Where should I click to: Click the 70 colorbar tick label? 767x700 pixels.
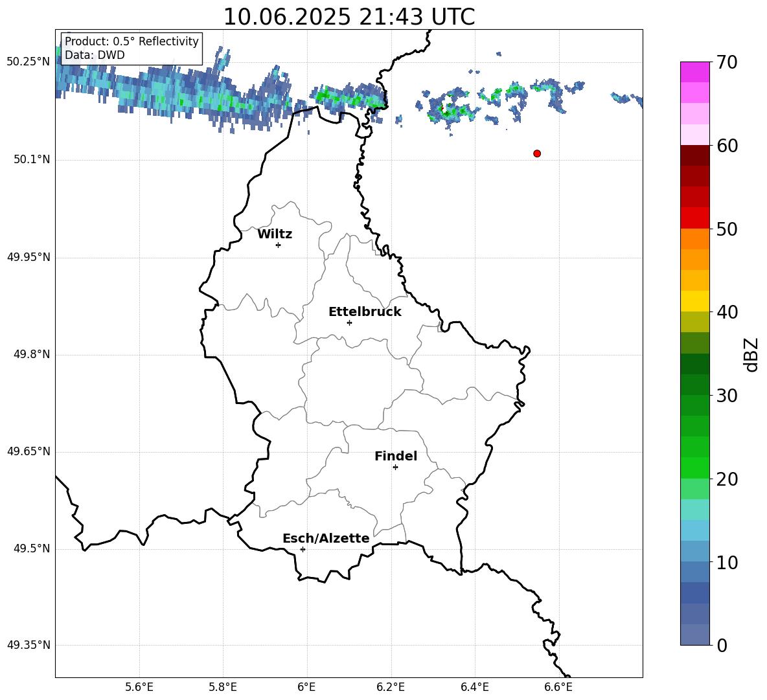(727, 62)
